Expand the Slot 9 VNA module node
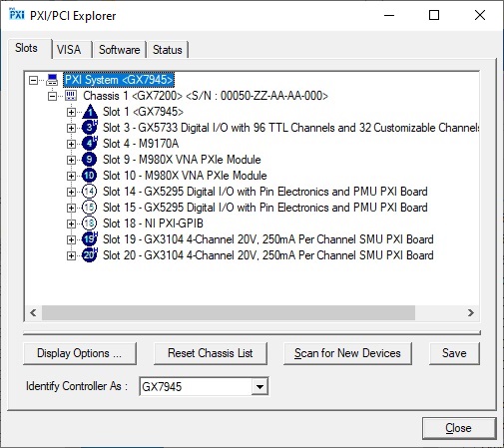Viewport: 504px width, 448px height. (71, 160)
